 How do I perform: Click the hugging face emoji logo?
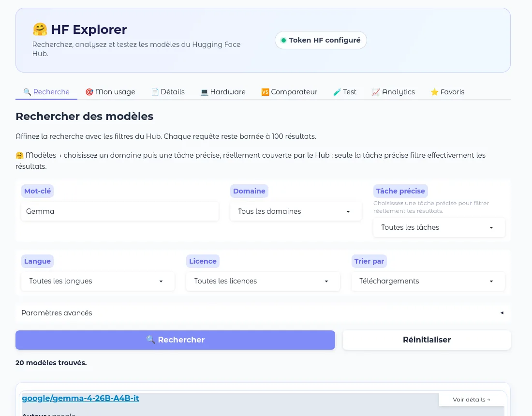click(40, 30)
